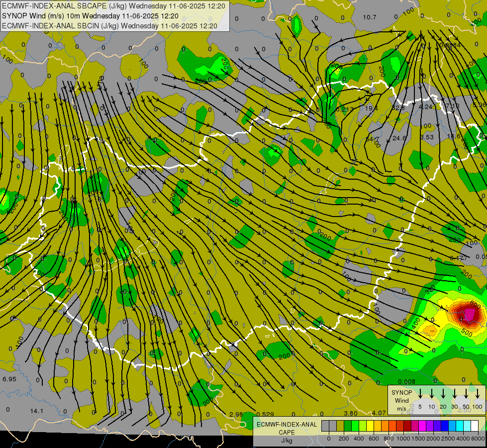Select the pure yellow CAPE legend swatch
The width and height of the screenshot is (487, 448).
370,426
